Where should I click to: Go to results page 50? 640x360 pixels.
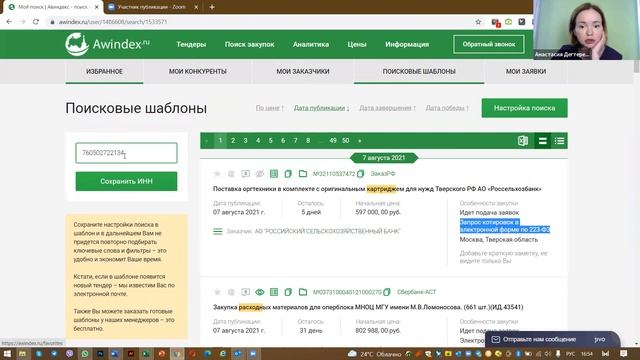[346, 141]
